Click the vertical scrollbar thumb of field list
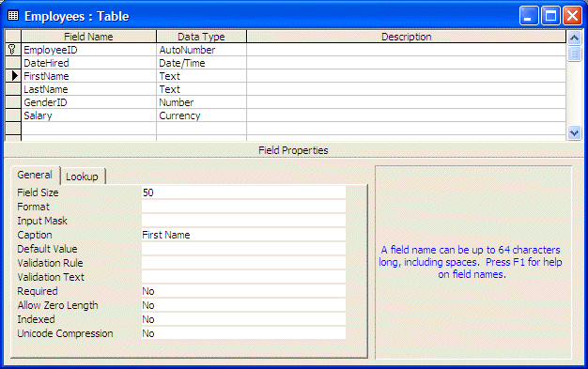This screenshot has width=588, height=369. click(574, 54)
